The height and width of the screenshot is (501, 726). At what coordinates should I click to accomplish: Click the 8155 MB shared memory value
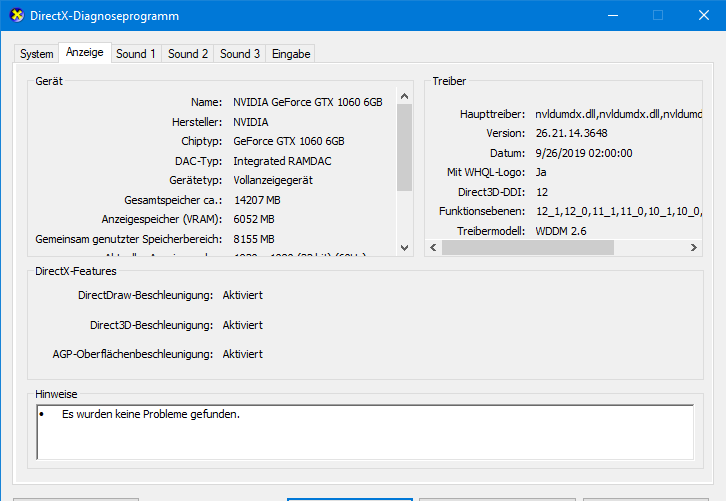coord(254,239)
